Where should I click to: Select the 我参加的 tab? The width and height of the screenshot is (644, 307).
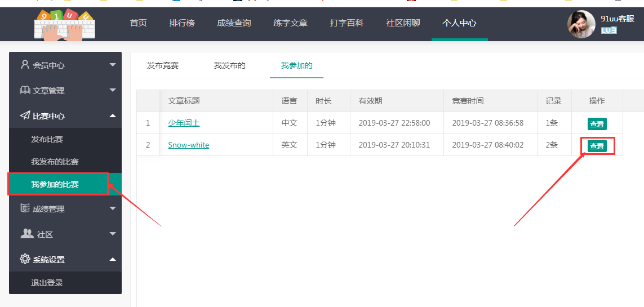coord(296,65)
